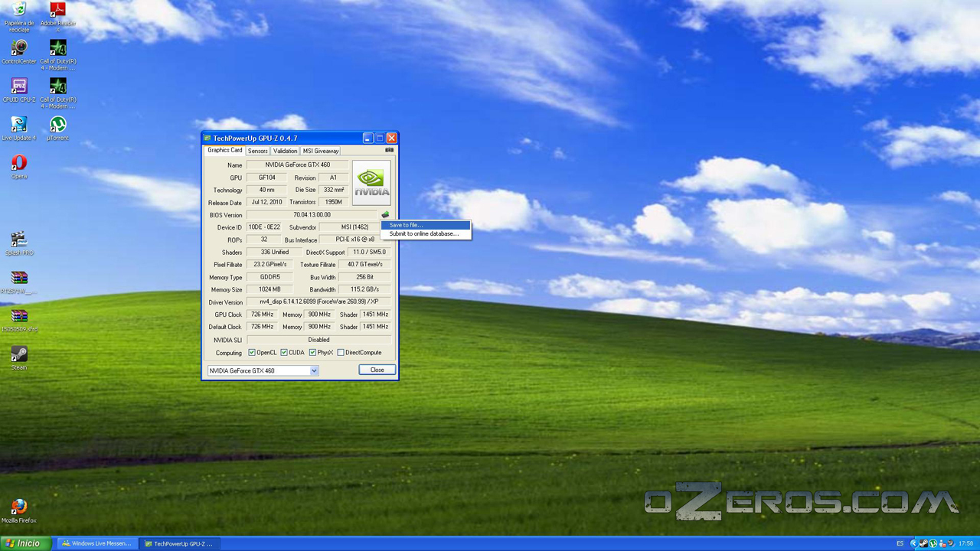Click the µTorrent system tray icon
Viewport: 980px width, 551px height.
tap(933, 543)
